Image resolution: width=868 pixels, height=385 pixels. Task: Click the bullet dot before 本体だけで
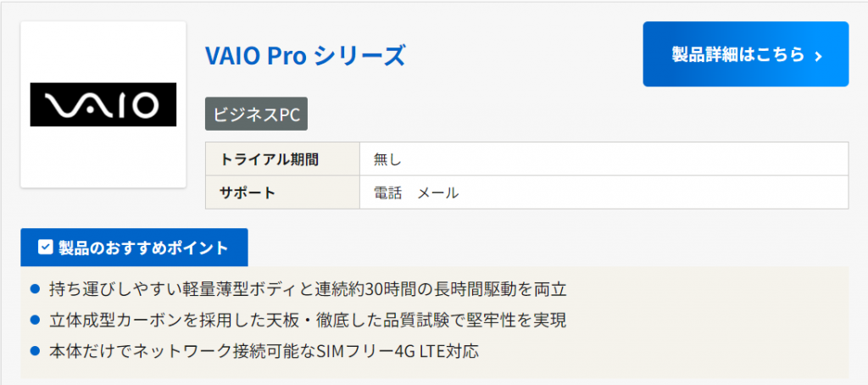tap(35, 349)
